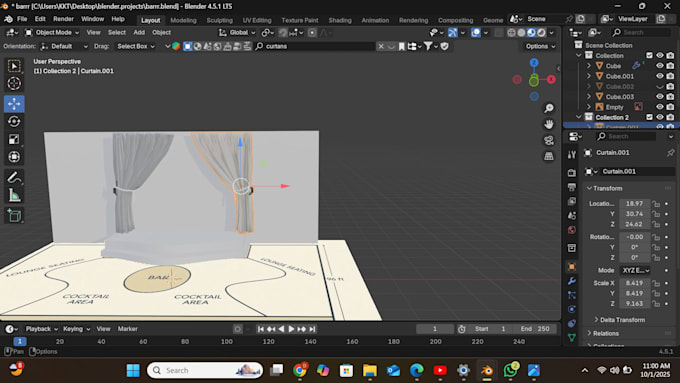
Task: Open the Modifiers wrench properties tab
Action: click(572, 281)
